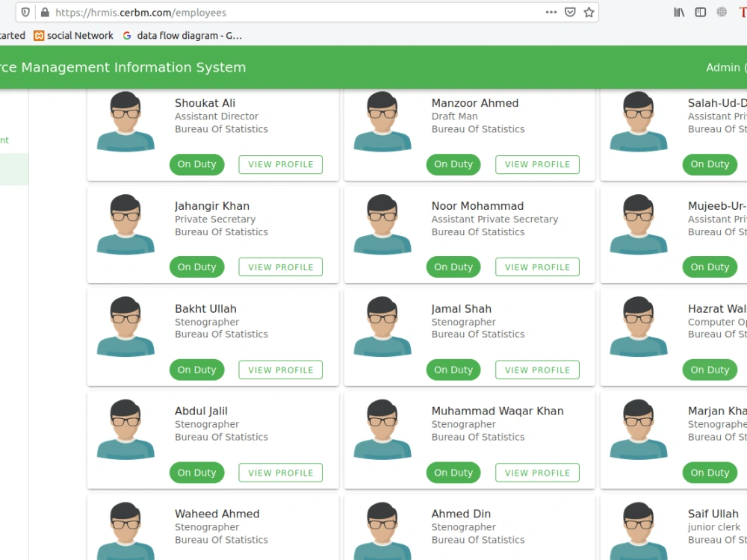The height and width of the screenshot is (560, 747).
Task: Click Shoukat Ali's avatar image
Action: click(125, 122)
